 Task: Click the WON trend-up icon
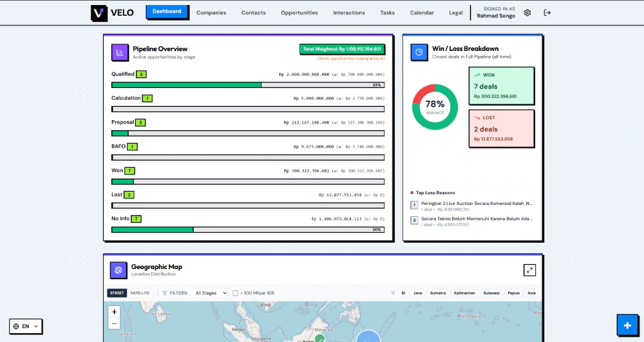click(477, 75)
